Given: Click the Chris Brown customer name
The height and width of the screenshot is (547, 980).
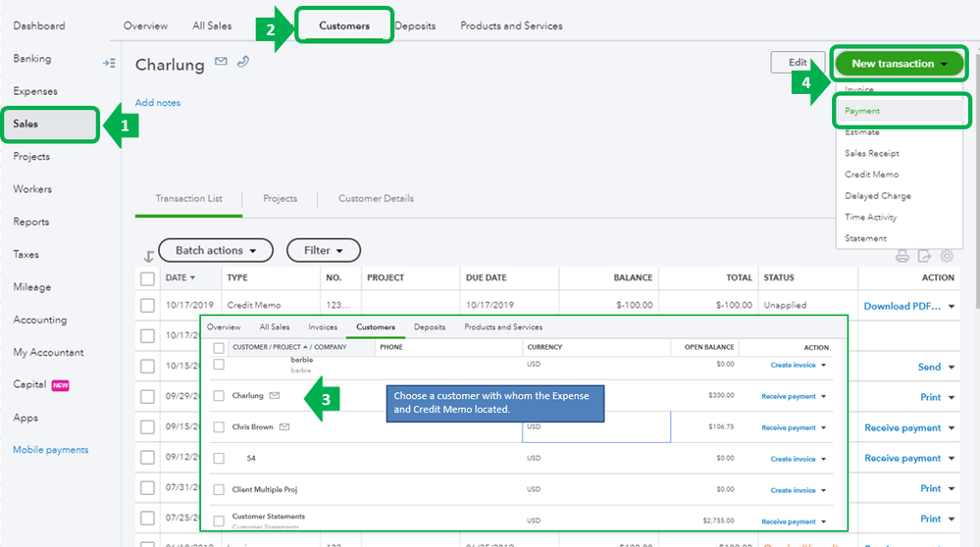Looking at the screenshot, I should (252, 426).
